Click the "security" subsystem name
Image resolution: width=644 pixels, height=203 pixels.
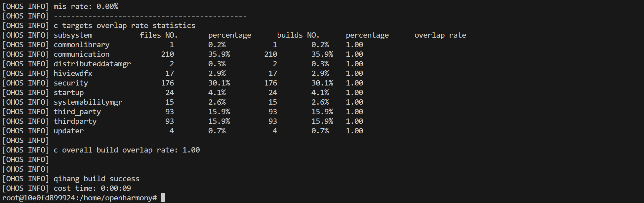click(x=71, y=83)
